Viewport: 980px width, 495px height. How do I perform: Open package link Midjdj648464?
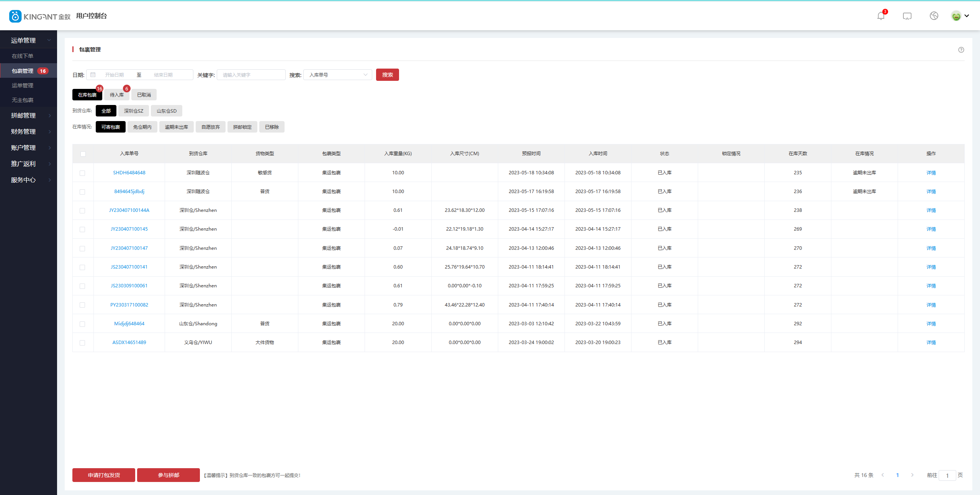click(x=129, y=324)
